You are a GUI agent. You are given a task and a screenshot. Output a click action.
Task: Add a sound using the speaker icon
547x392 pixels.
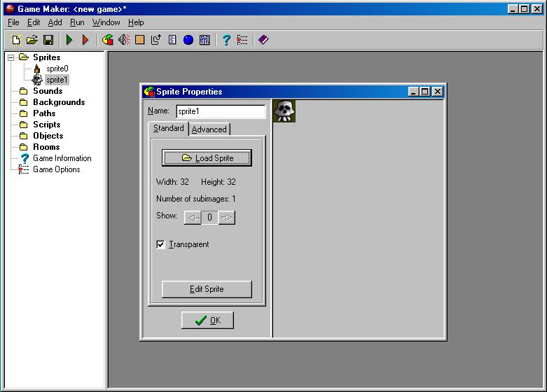coord(124,40)
